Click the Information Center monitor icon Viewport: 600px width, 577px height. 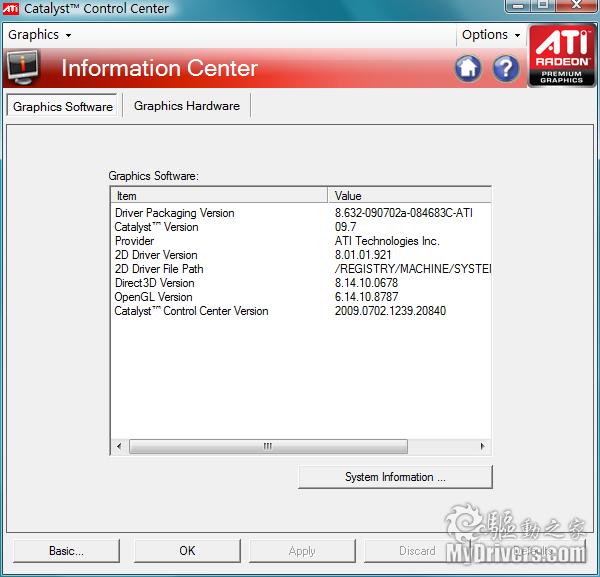(x=23, y=68)
